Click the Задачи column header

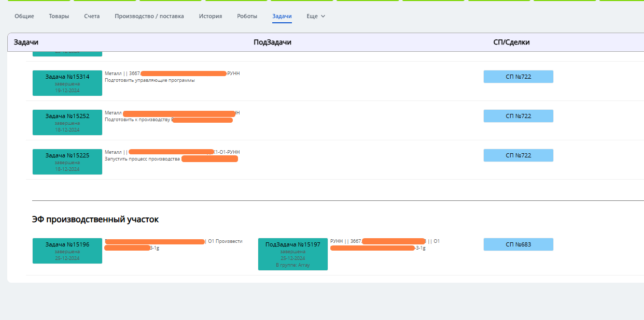tap(26, 42)
